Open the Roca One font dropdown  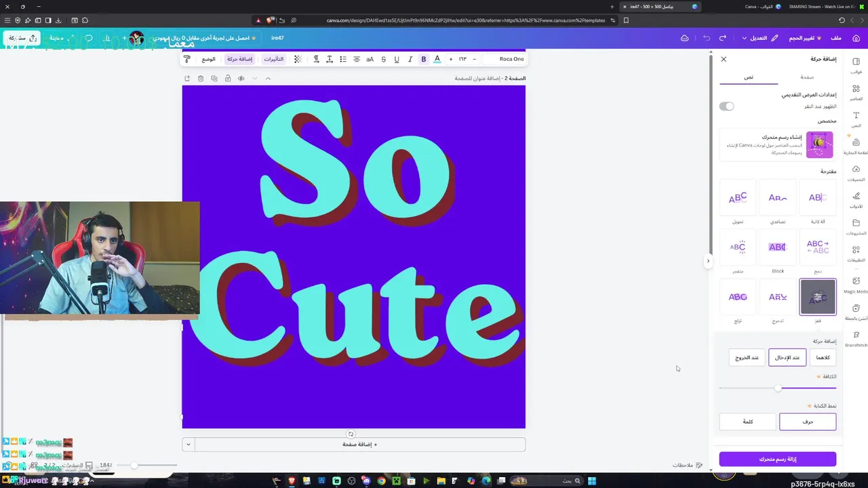[506, 59]
